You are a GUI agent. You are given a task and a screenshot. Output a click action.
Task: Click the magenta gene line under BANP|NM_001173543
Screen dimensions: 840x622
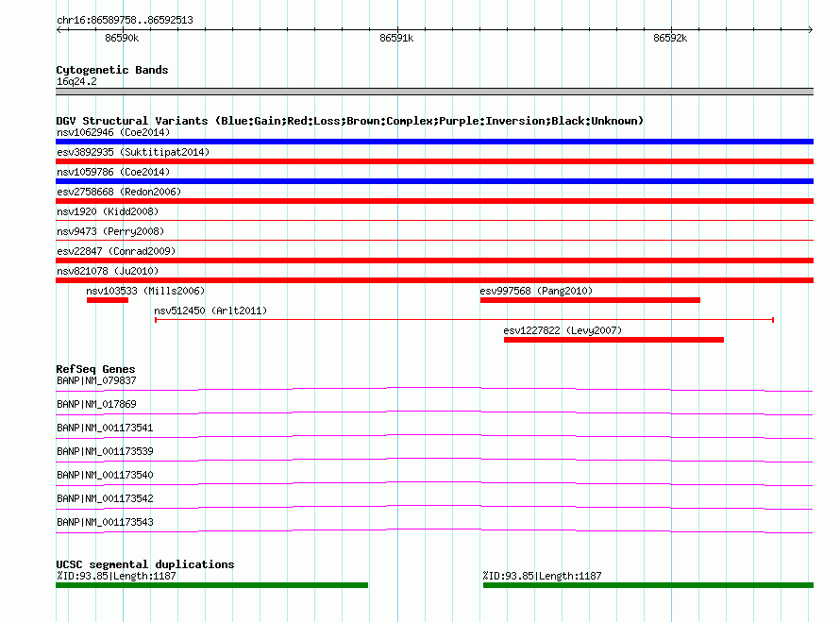click(434, 530)
